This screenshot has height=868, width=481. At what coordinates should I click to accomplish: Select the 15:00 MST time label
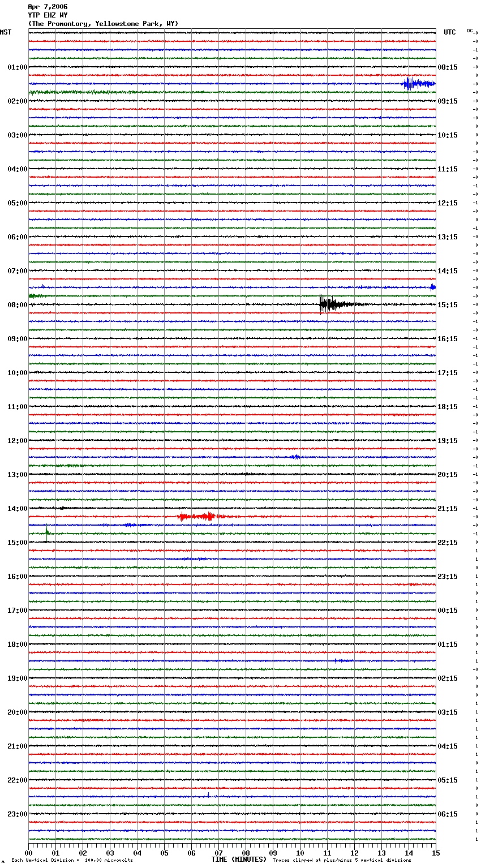[x=18, y=543]
